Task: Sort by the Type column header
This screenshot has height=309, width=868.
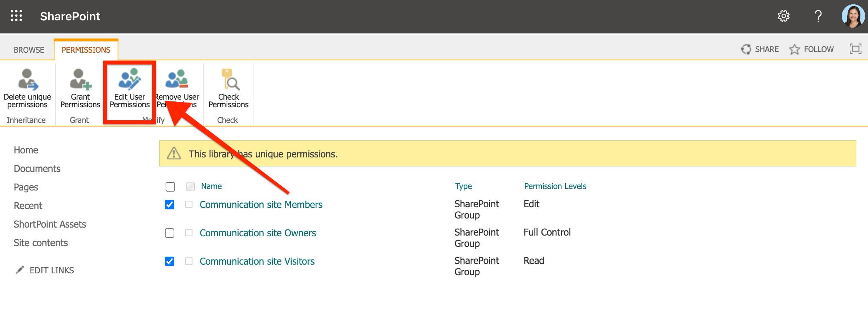Action: [x=463, y=186]
